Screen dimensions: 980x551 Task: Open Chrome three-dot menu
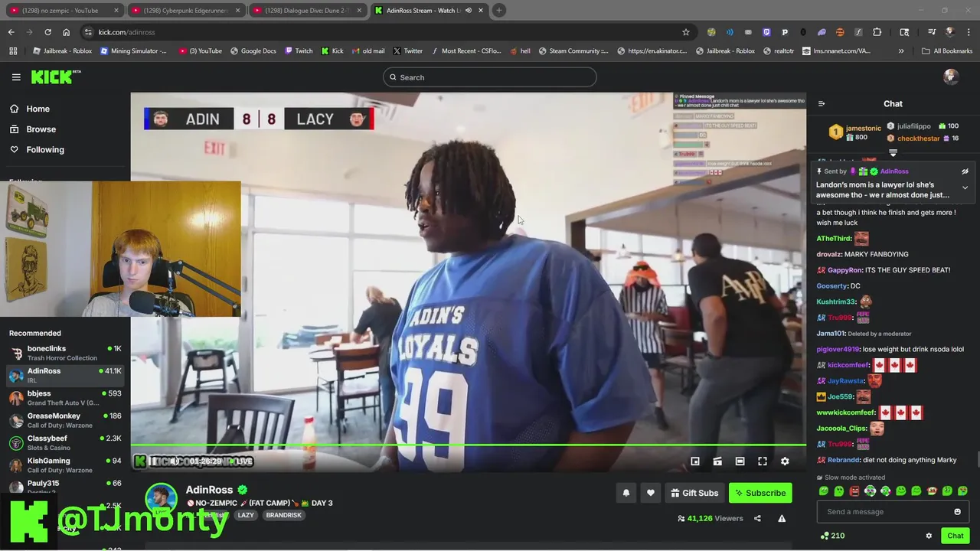pyautogui.click(x=969, y=32)
